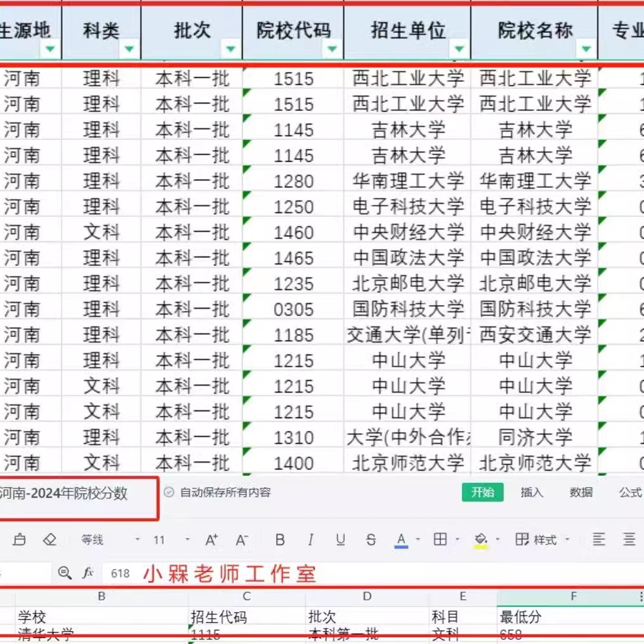This screenshot has width=644, height=644.
Task: Click the strikethrough formatting icon
Action: (x=370, y=540)
